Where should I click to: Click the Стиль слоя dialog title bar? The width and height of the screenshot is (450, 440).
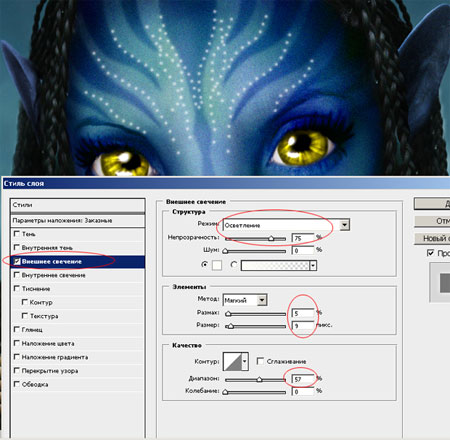pos(226,183)
